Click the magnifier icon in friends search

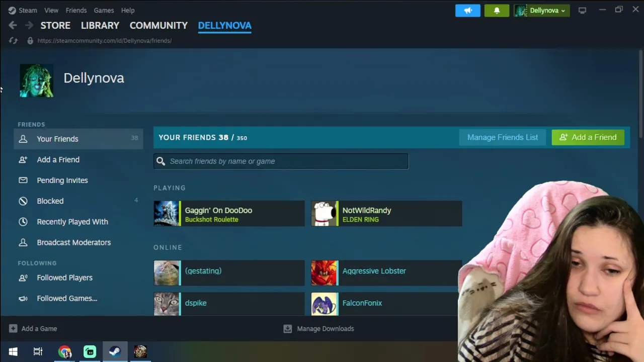pos(160,161)
